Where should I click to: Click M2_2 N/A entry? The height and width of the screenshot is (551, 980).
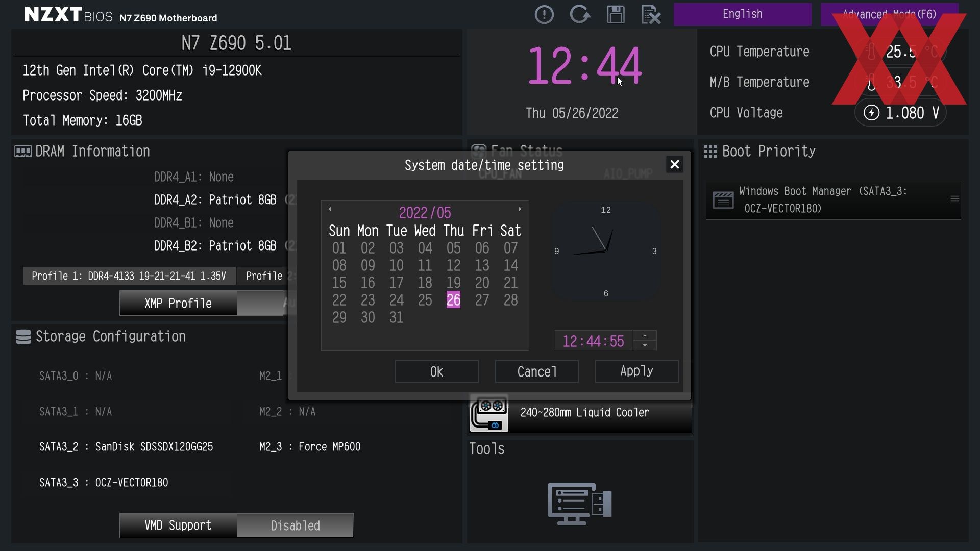(x=287, y=412)
